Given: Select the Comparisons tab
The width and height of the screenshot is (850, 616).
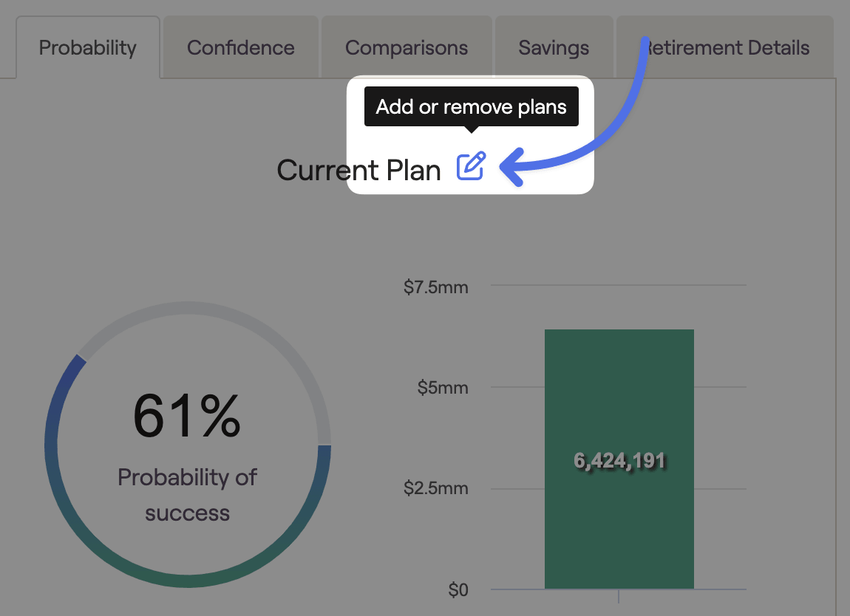Looking at the screenshot, I should coord(407,48).
